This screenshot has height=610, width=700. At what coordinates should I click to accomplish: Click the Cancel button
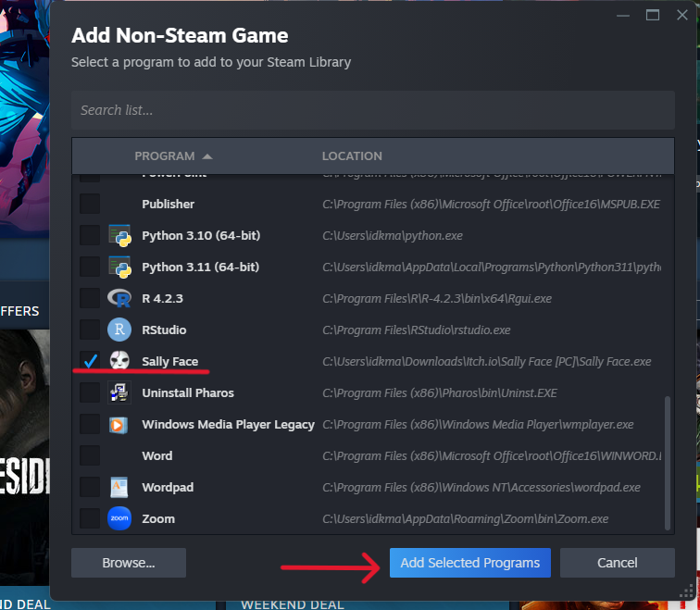point(618,563)
